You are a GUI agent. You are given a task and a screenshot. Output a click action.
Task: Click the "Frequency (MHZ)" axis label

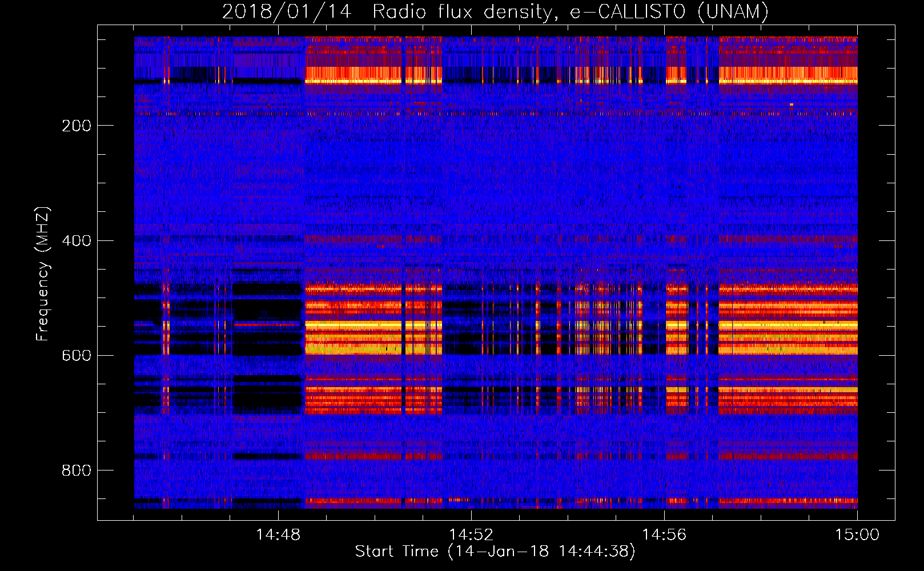[x=43, y=274]
